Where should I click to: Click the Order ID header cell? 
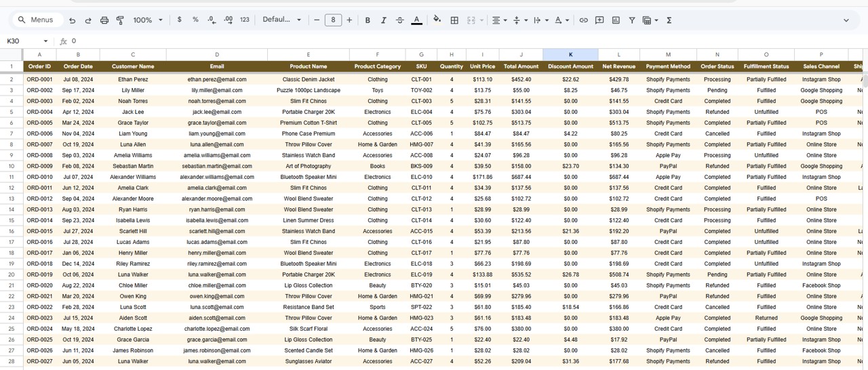[x=39, y=66]
